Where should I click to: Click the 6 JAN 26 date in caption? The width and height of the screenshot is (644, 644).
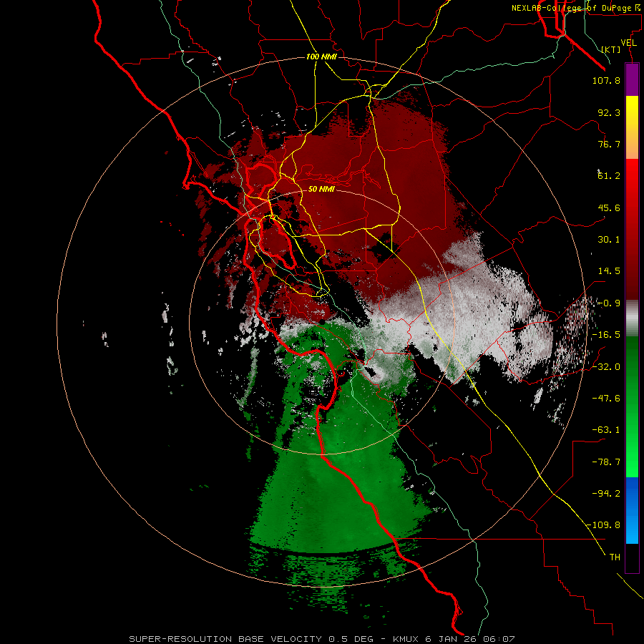tap(451, 639)
